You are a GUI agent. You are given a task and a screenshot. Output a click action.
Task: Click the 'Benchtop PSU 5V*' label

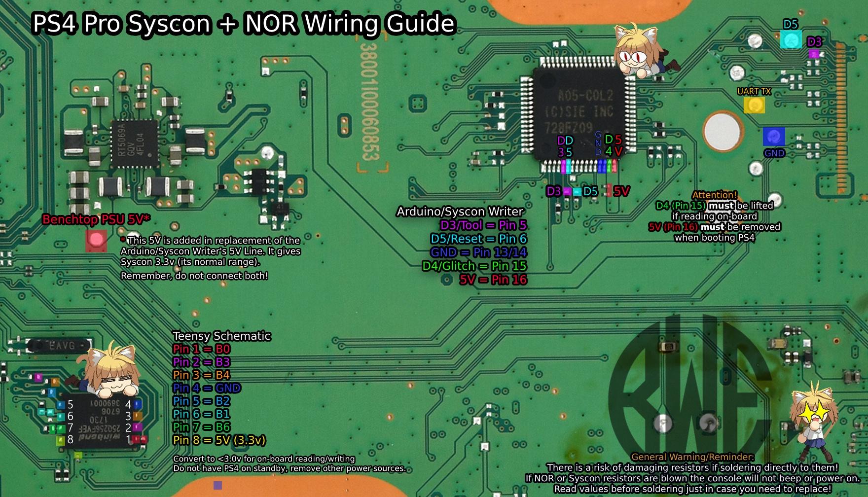[x=96, y=219]
